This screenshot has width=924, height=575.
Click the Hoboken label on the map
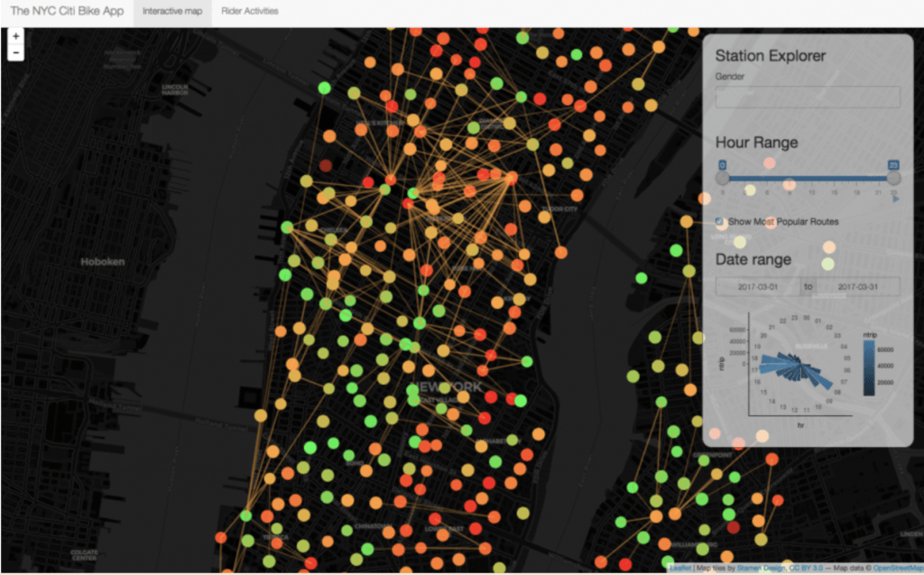click(101, 262)
